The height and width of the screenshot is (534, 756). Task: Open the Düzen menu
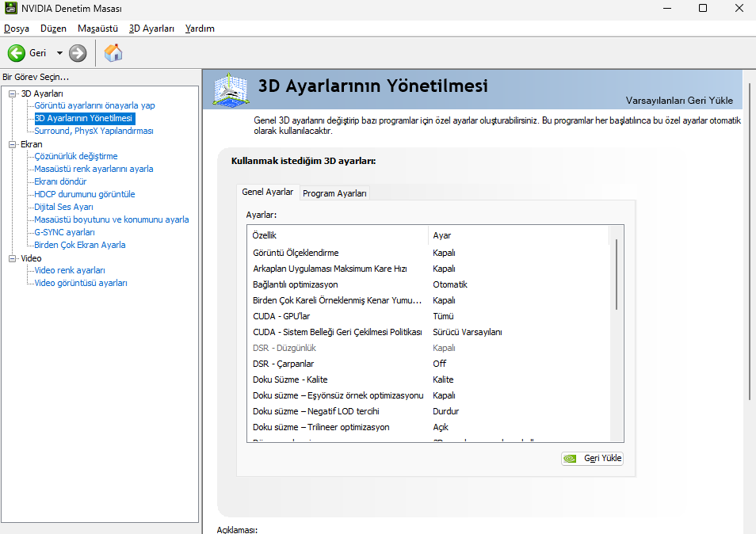pos(54,29)
